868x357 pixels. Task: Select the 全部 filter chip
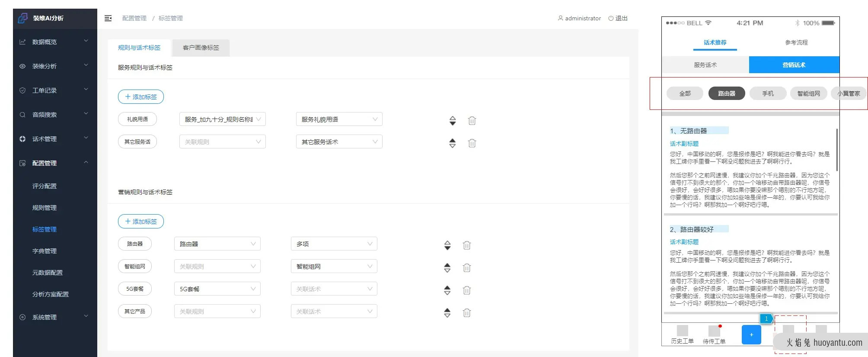click(685, 93)
